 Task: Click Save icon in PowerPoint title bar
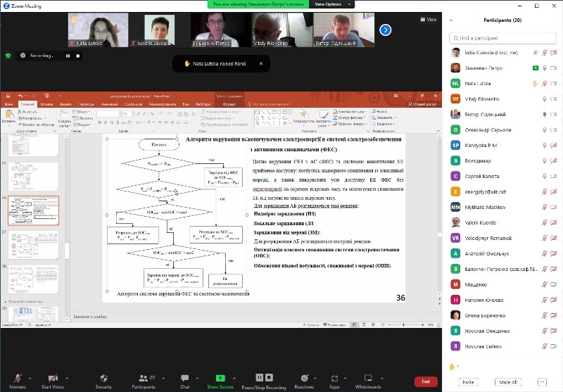pos(8,96)
